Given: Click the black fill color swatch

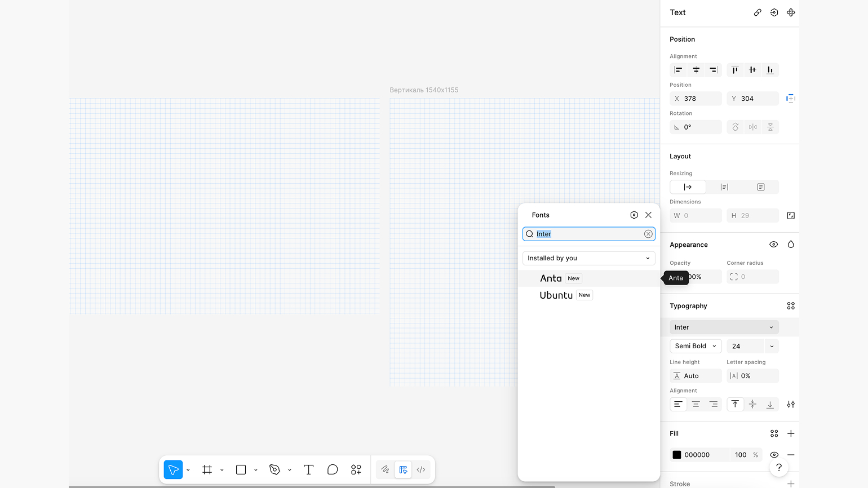Looking at the screenshot, I should coord(677,455).
